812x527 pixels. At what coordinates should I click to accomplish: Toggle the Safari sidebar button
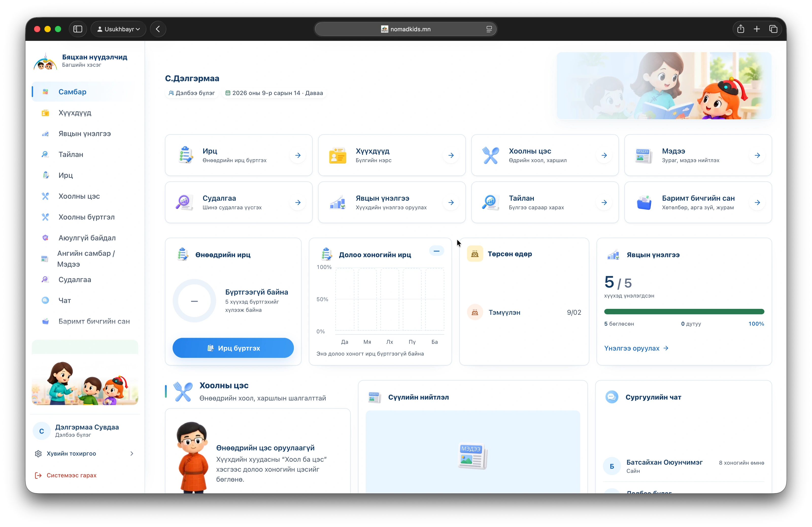(78, 29)
